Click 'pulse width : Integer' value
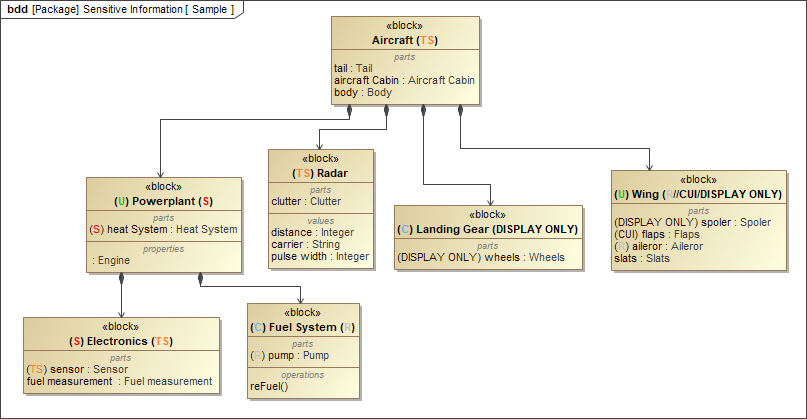807x419 pixels. point(320,256)
